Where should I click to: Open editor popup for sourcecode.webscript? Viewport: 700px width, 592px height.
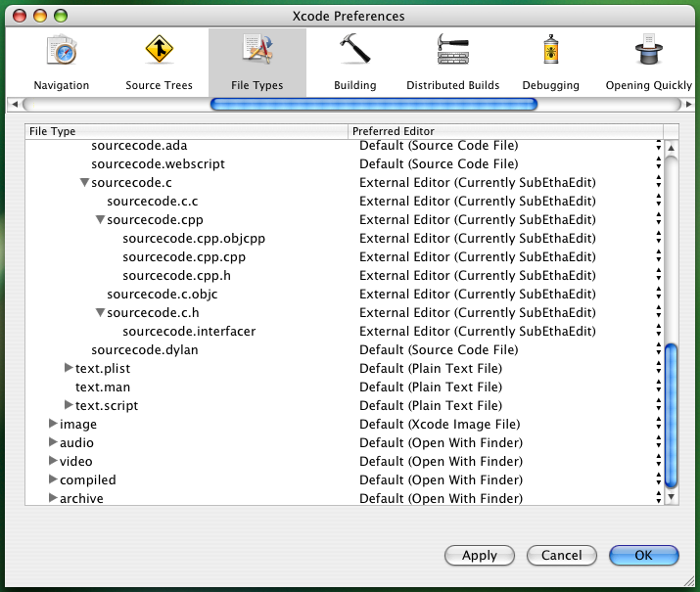[659, 163]
